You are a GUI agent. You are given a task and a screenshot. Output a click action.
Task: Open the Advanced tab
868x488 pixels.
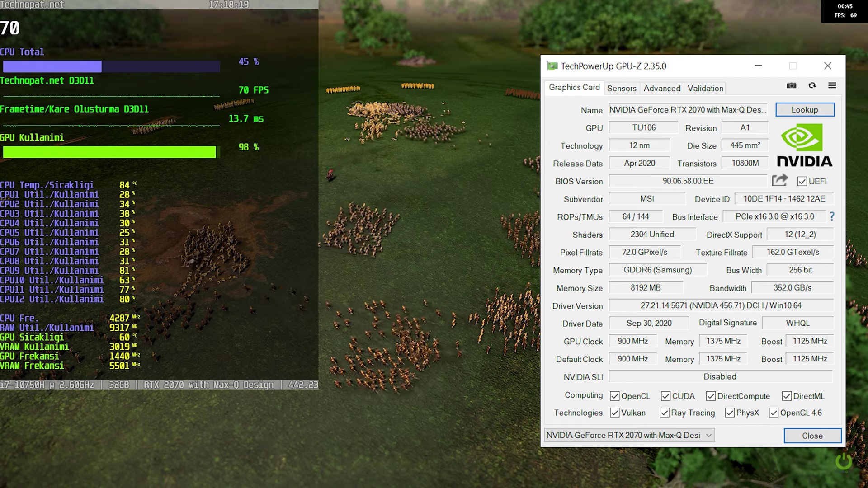pyautogui.click(x=661, y=88)
